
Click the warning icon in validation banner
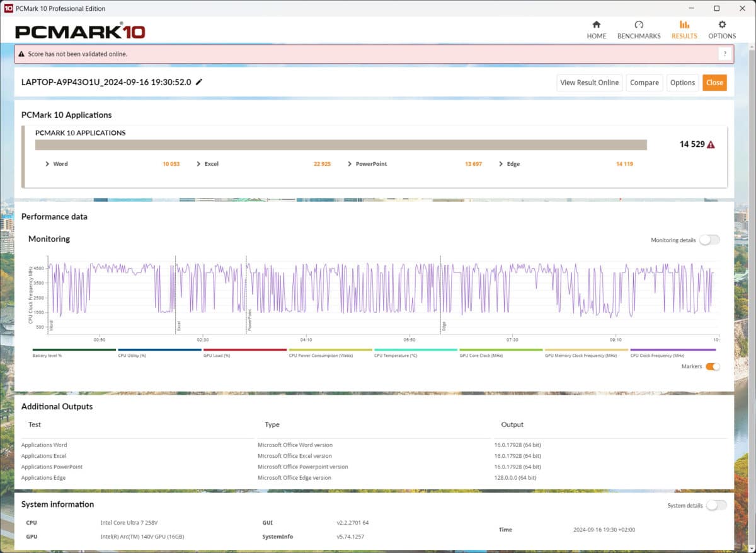[x=21, y=54]
